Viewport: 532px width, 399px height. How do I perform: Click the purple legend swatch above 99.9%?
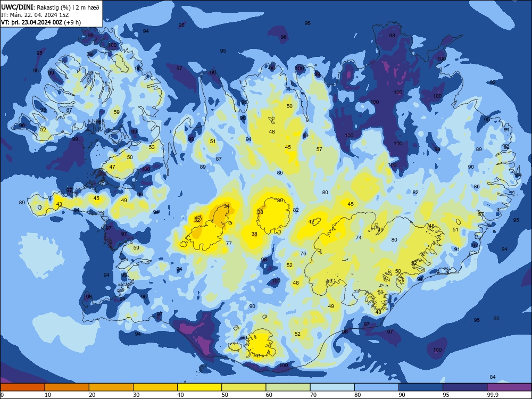coord(510,387)
